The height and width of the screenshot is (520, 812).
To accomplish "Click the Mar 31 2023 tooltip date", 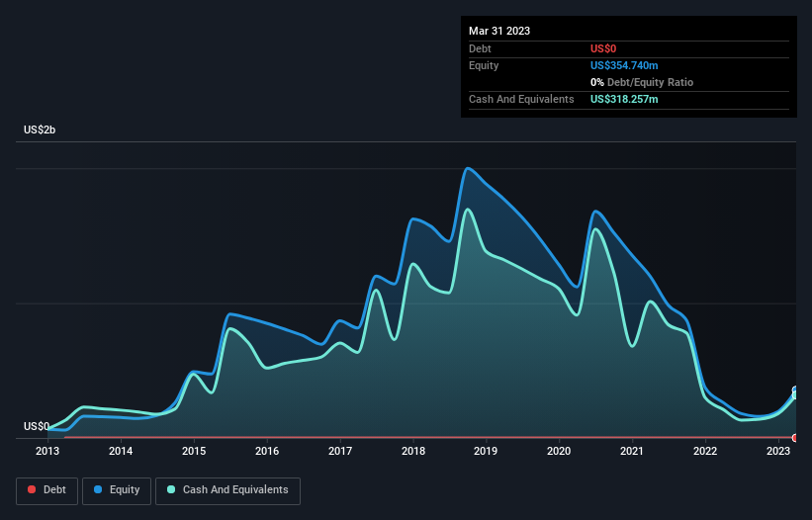I will click(499, 31).
